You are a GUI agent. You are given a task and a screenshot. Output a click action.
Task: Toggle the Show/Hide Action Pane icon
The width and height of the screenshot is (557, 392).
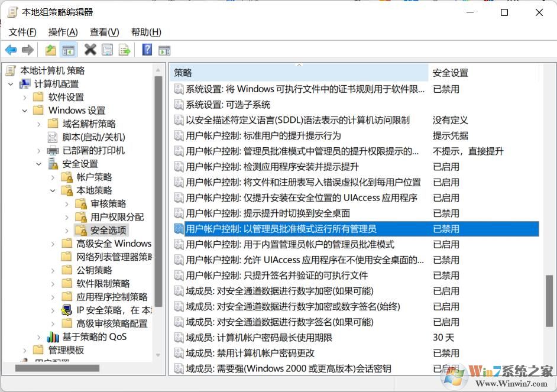(164, 50)
